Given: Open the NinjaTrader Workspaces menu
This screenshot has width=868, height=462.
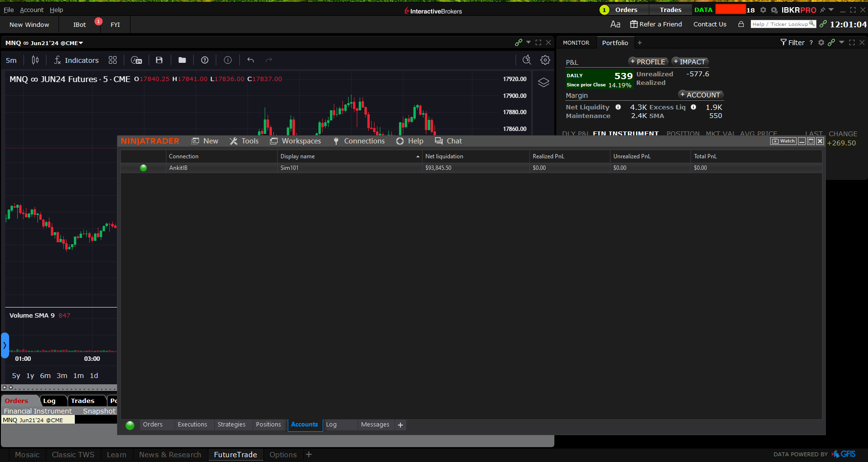Looking at the screenshot, I should pos(295,141).
